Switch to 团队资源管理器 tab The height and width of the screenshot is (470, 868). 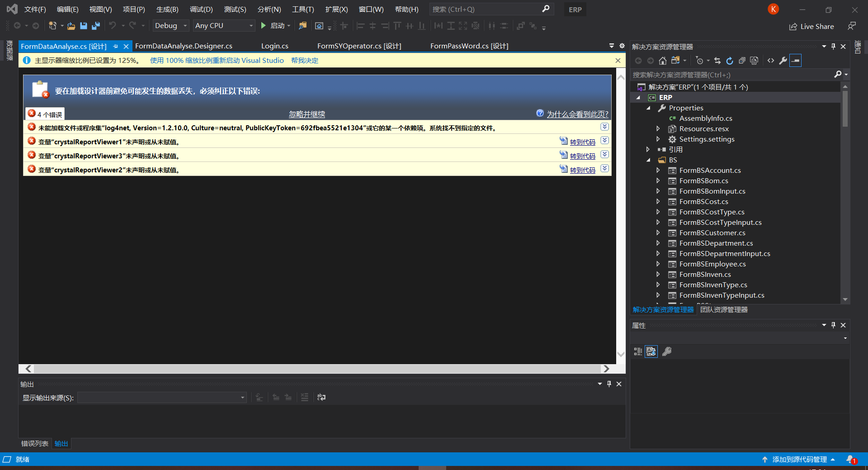tap(724, 310)
